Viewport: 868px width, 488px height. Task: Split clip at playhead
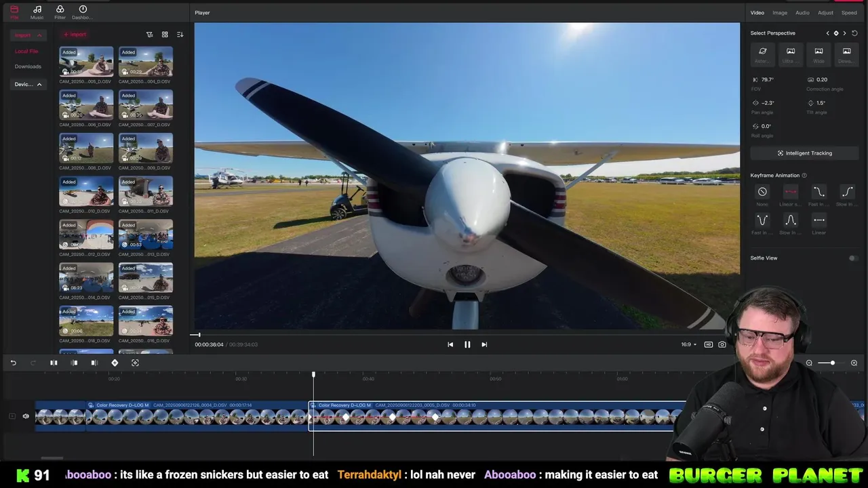tap(54, 363)
